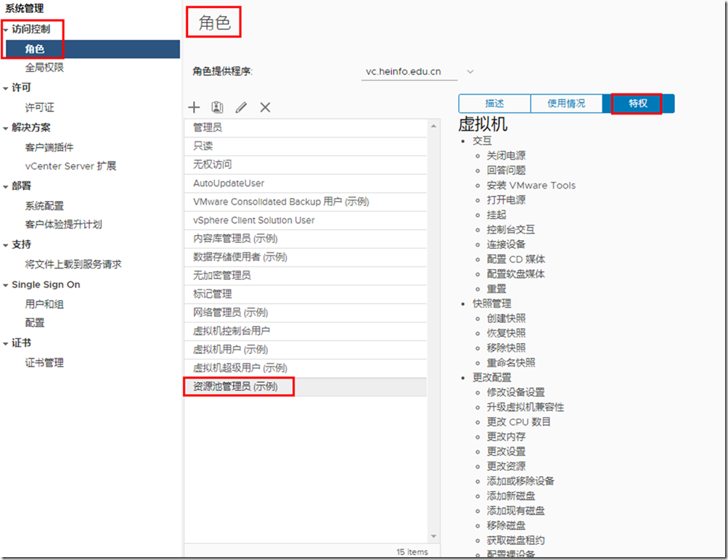Select the 内容库管理员 (示例) role
The height and width of the screenshot is (560, 728).
pyautogui.click(x=306, y=239)
